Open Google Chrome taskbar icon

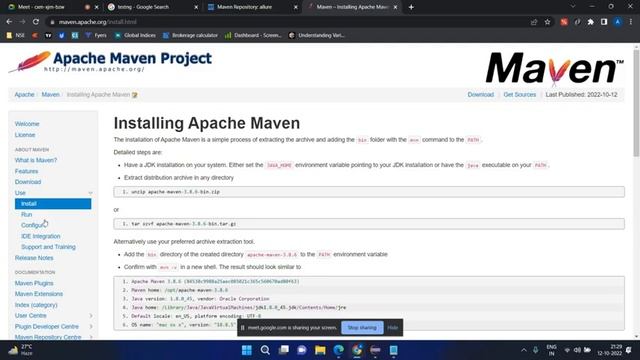coord(357,350)
